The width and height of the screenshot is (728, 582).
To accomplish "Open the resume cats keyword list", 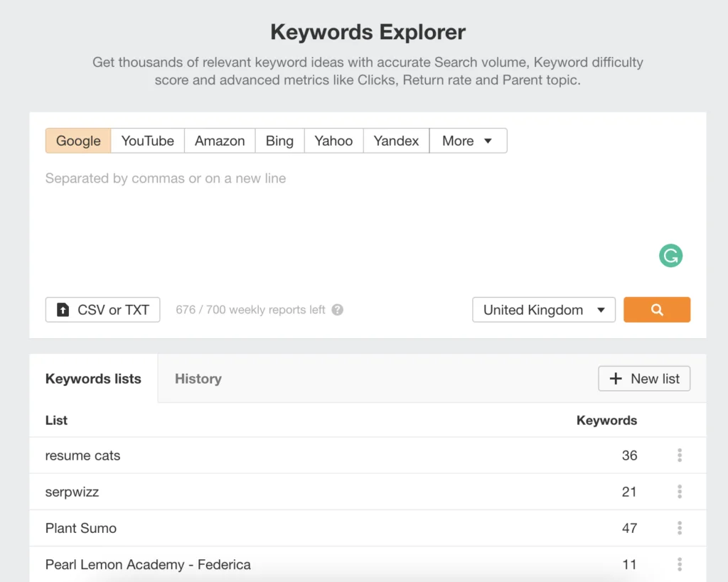I will click(x=82, y=456).
